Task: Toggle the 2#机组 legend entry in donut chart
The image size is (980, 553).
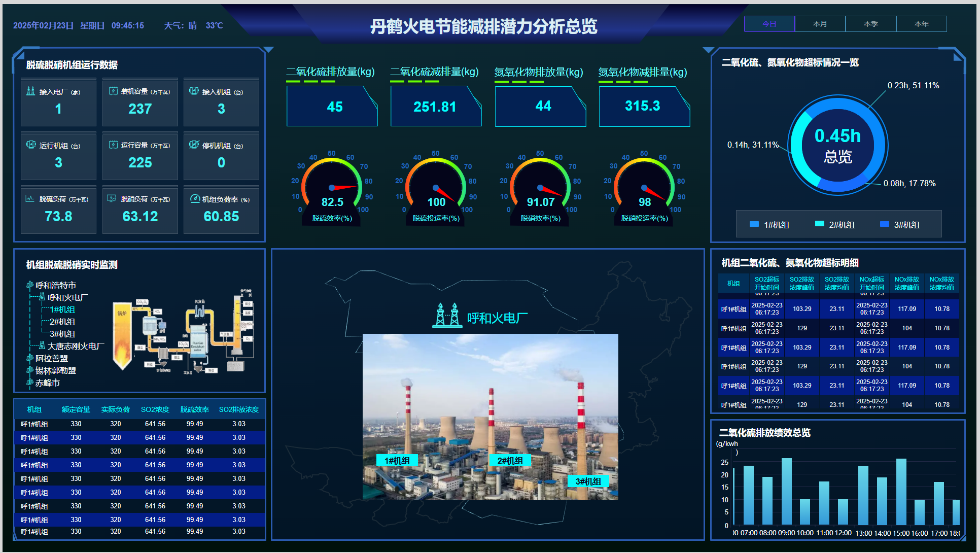Action: [834, 224]
